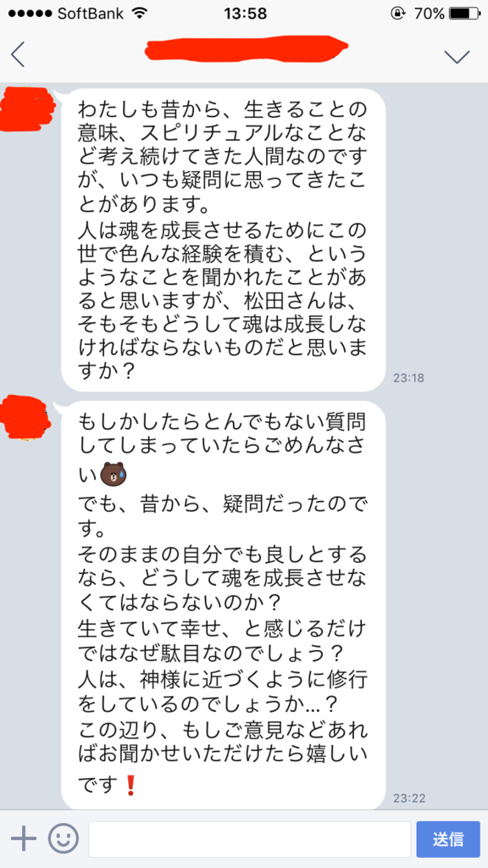Tap the second message bubble starting もしかしたら
The width and height of the screenshot is (488, 868).
coord(223,604)
